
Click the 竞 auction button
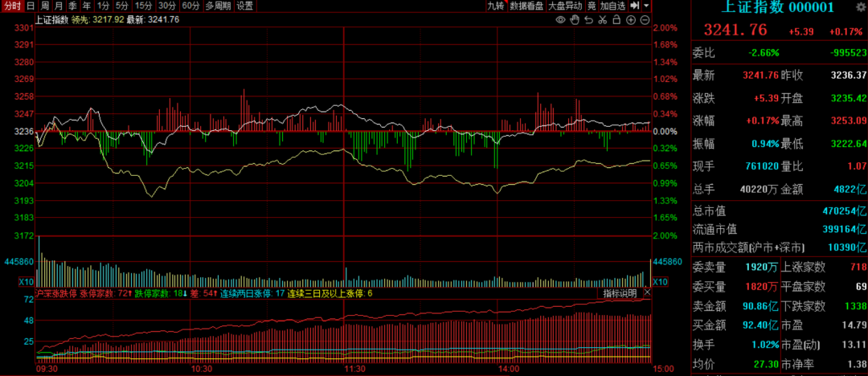tap(592, 6)
